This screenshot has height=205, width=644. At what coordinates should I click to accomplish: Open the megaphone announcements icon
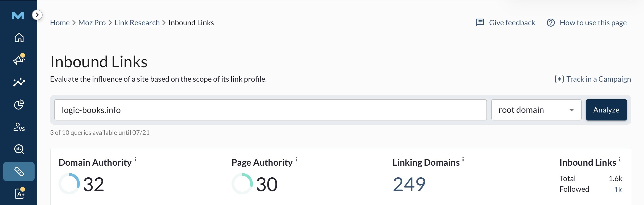19,59
